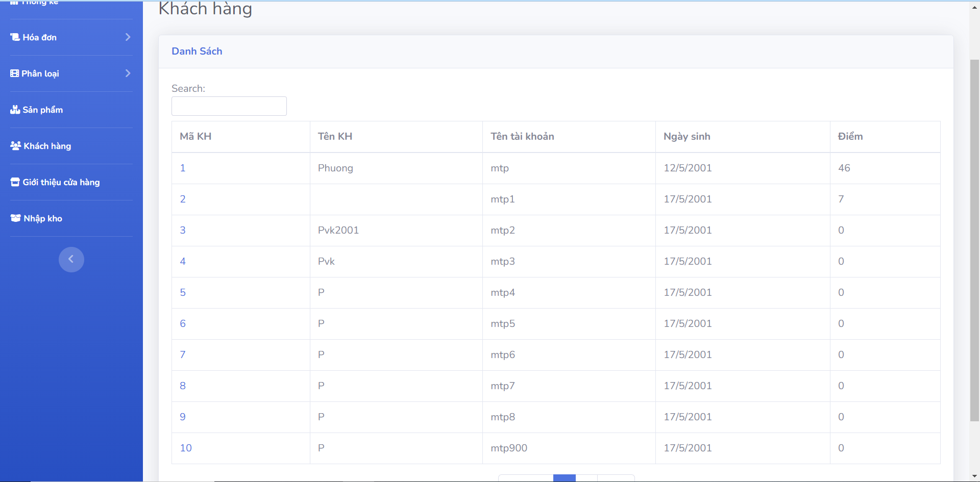980x482 pixels.
Task: Click the Giới thiệu cửa hàng store icon
Action: pyautogui.click(x=14, y=182)
